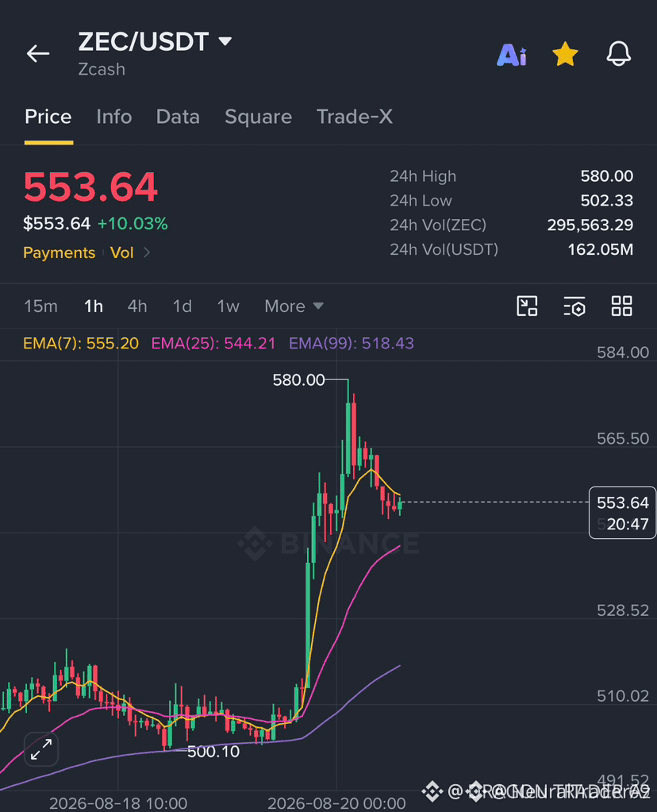
Task: Open the grid layout icon
Action: [622, 306]
